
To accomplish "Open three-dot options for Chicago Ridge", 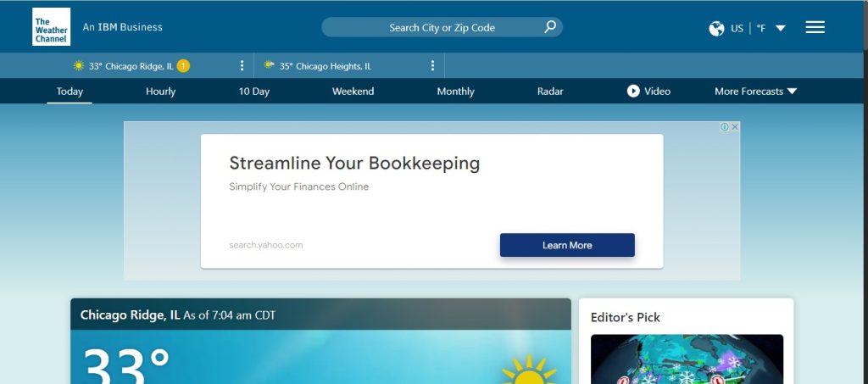I will (x=242, y=66).
